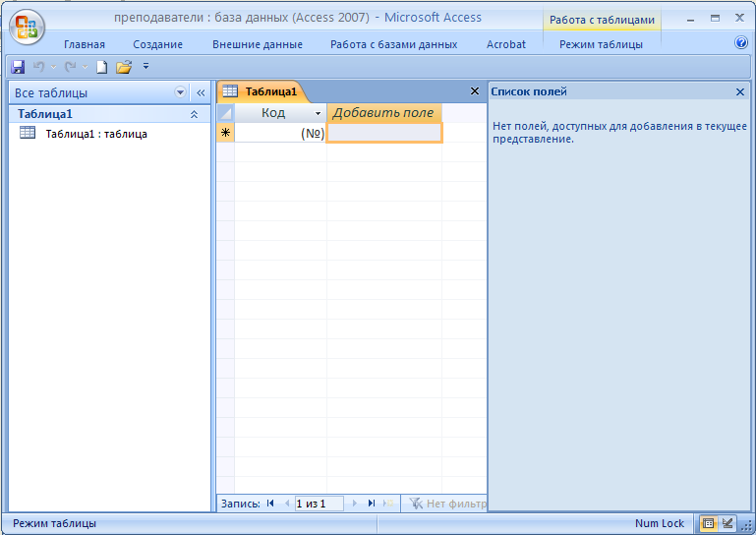Open the Код column dropdown arrow
The width and height of the screenshot is (756, 535).
[318, 113]
